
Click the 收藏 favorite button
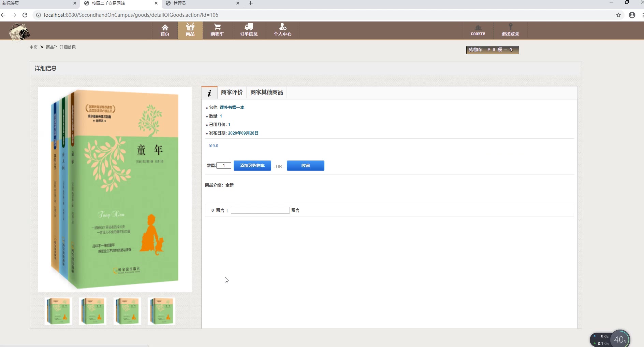pos(306,166)
